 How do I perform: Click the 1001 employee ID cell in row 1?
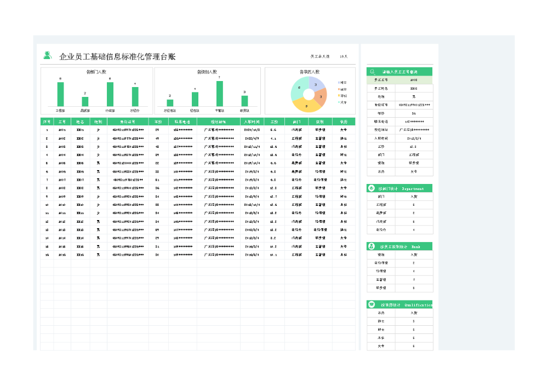click(x=62, y=130)
